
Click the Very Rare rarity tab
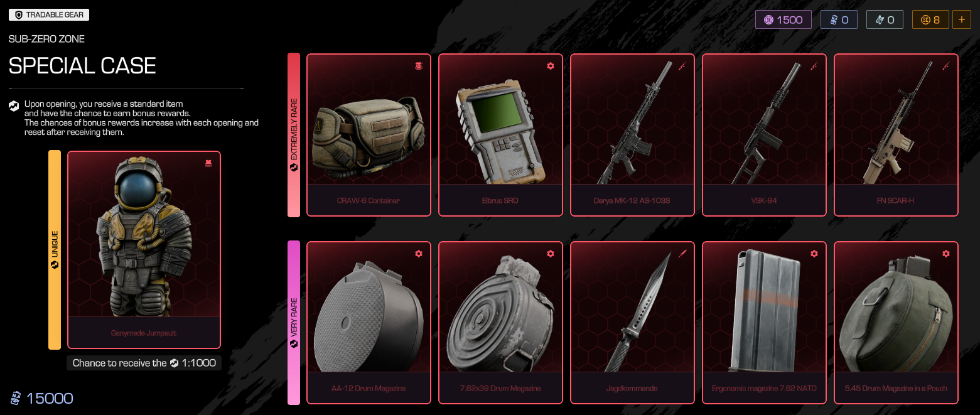pos(294,323)
